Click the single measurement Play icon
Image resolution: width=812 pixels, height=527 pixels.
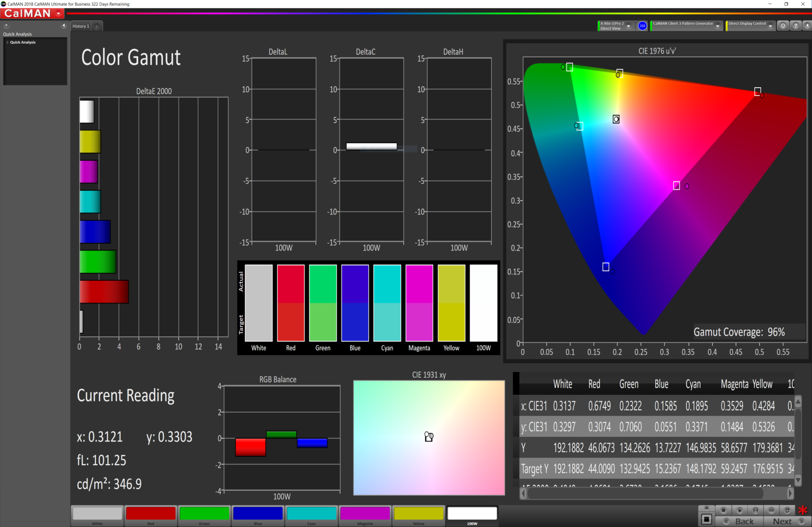pyautogui.click(x=739, y=511)
